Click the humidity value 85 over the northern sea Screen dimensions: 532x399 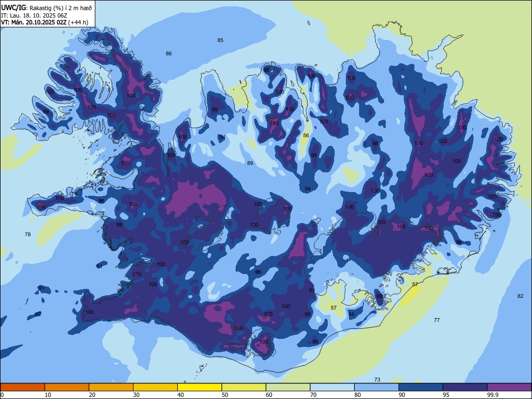click(220, 40)
